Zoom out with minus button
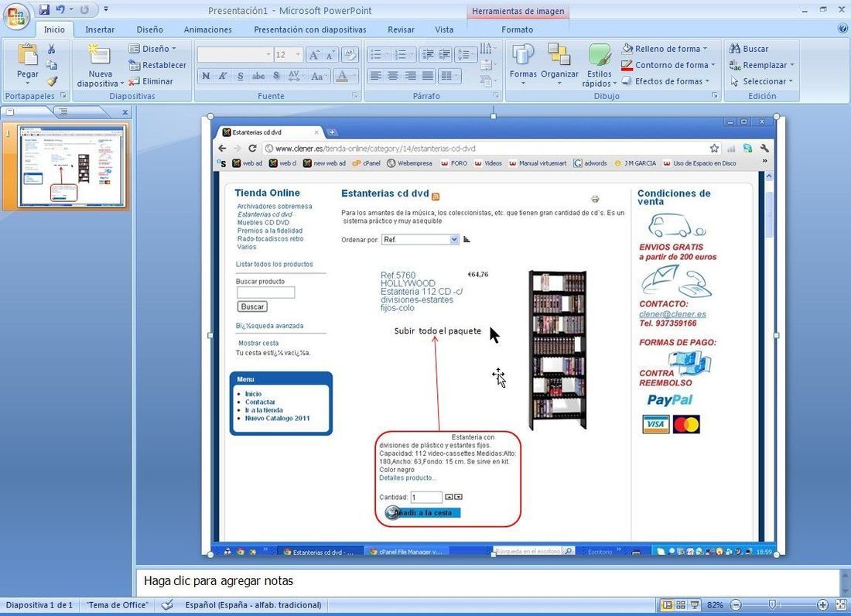The width and height of the screenshot is (851, 616). pyautogui.click(x=736, y=604)
